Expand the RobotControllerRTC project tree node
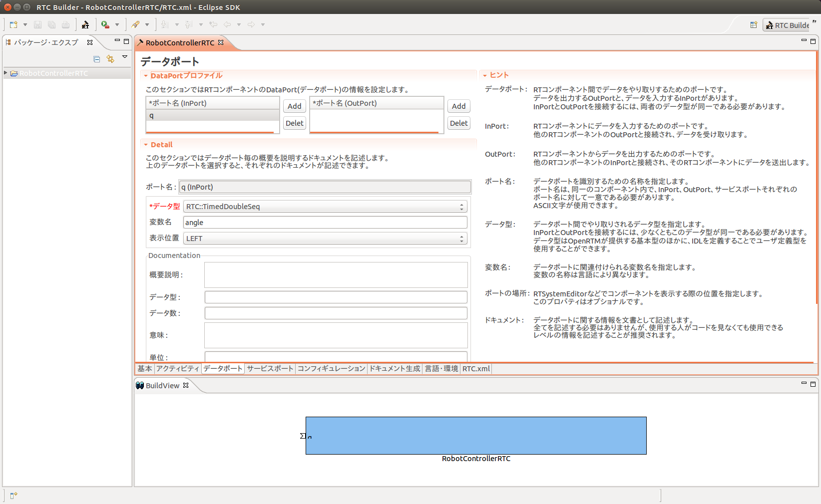This screenshot has height=504, width=821. [5, 73]
